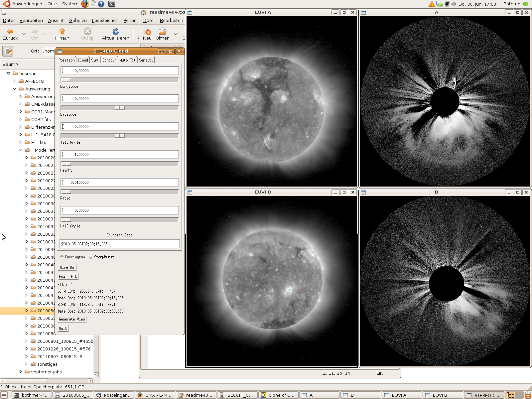Expand the AFFECTS folder
The width and height of the screenshot is (532, 399).
(14, 81)
